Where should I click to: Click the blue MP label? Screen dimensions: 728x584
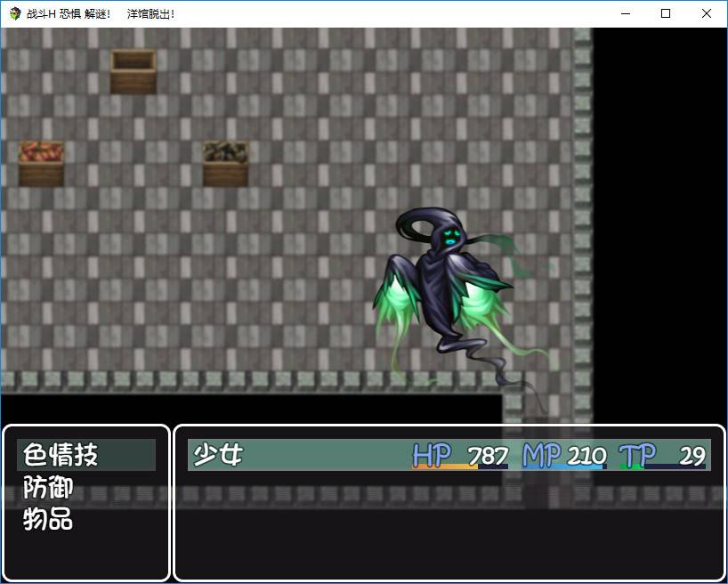[x=541, y=455]
